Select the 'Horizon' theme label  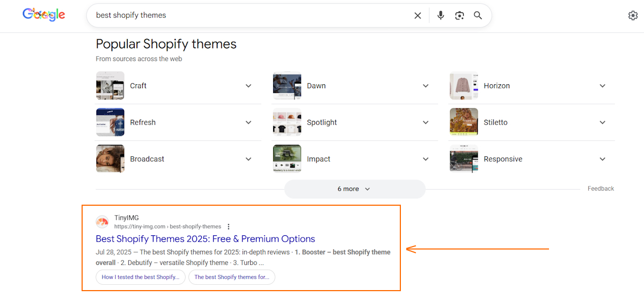(x=497, y=86)
